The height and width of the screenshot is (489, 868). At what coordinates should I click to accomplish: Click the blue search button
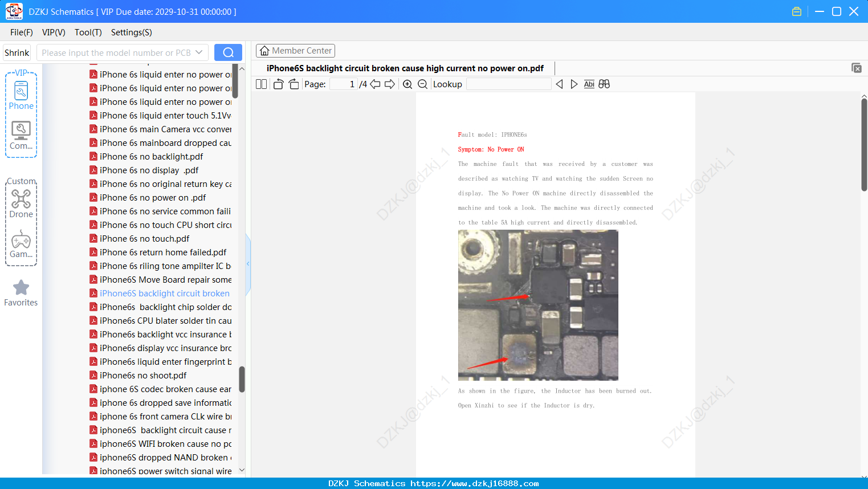pos(228,52)
